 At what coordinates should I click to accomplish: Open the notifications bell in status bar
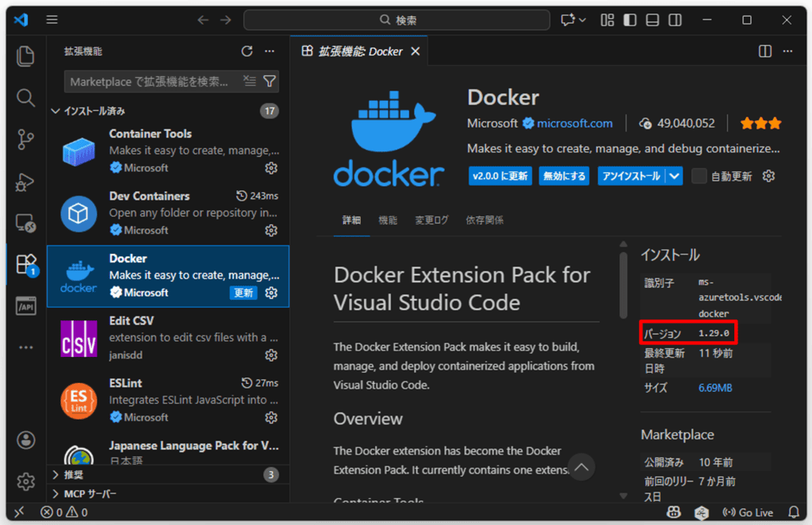pyautogui.click(x=795, y=512)
